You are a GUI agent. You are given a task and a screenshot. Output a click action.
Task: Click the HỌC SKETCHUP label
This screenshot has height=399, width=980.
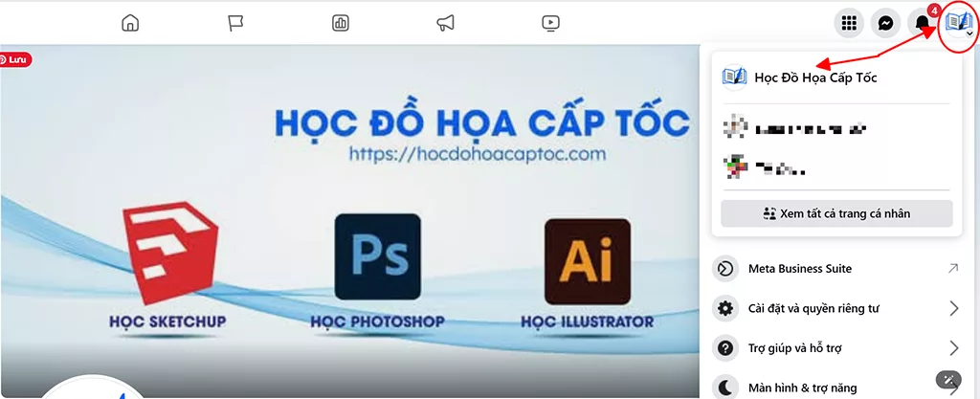pos(167,322)
